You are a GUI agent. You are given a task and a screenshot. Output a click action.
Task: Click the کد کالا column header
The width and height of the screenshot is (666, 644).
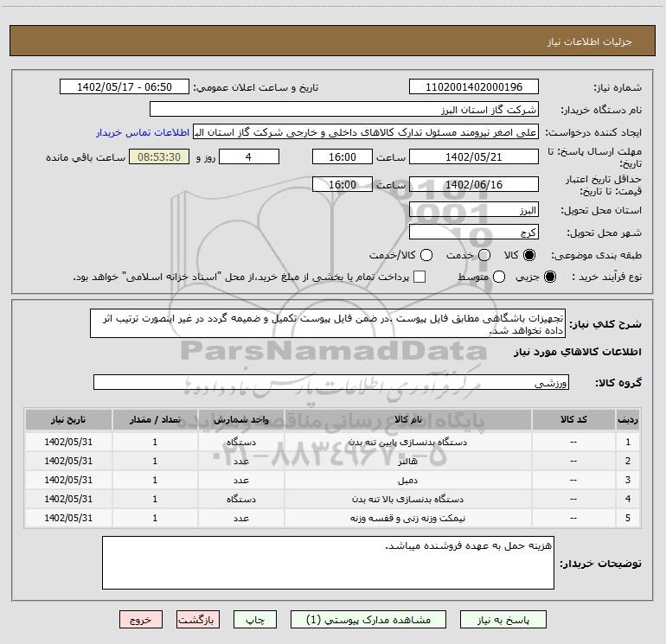pos(573,419)
